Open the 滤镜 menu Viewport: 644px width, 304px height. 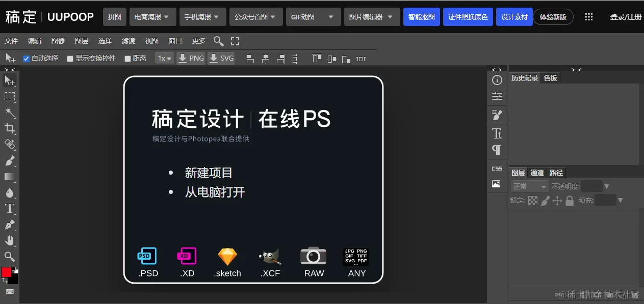[128, 41]
